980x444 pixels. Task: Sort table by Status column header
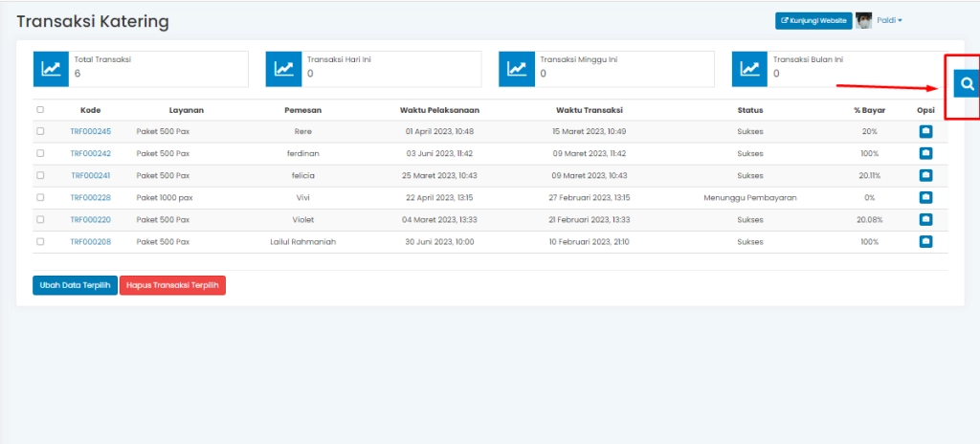(x=749, y=110)
